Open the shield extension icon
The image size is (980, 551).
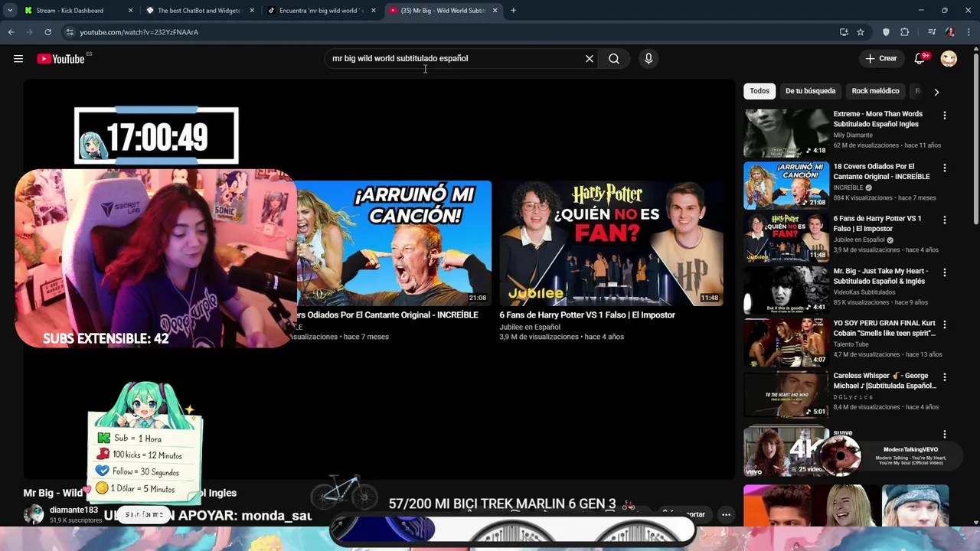[887, 32]
